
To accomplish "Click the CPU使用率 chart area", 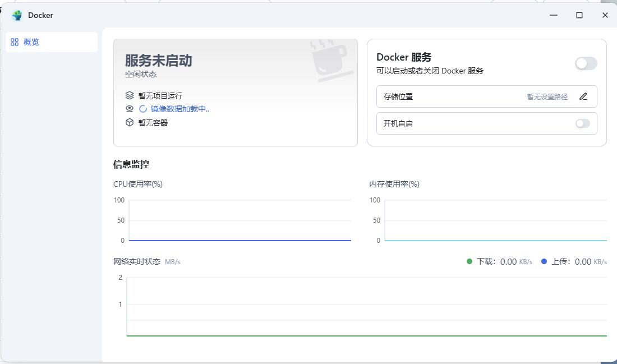I will point(240,220).
